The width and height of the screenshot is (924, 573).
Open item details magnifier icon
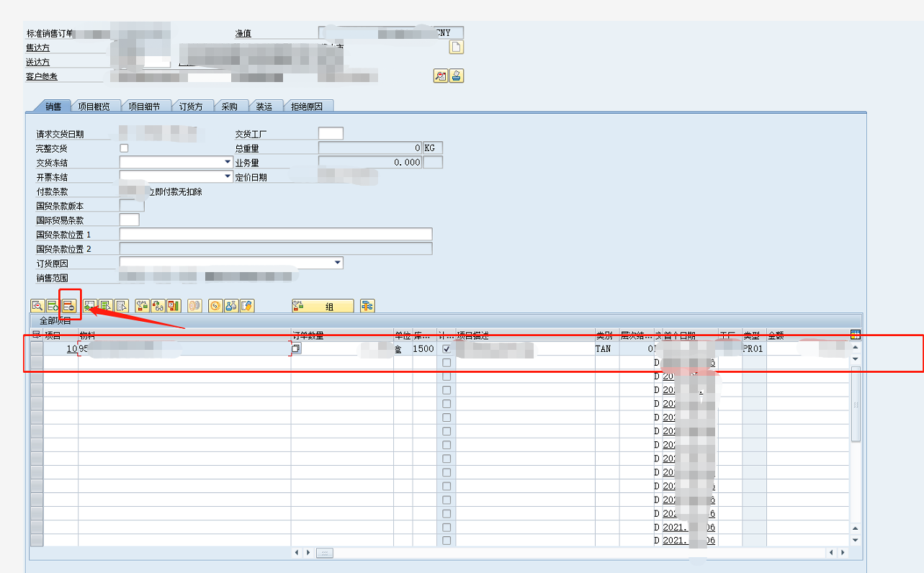pyautogui.click(x=37, y=306)
